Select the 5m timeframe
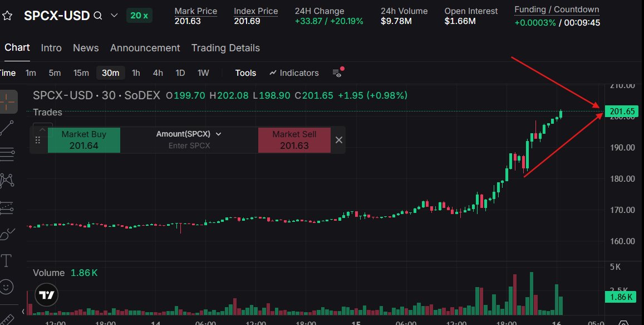The height and width of the screenshot is (325, 644). coord(55,73)
